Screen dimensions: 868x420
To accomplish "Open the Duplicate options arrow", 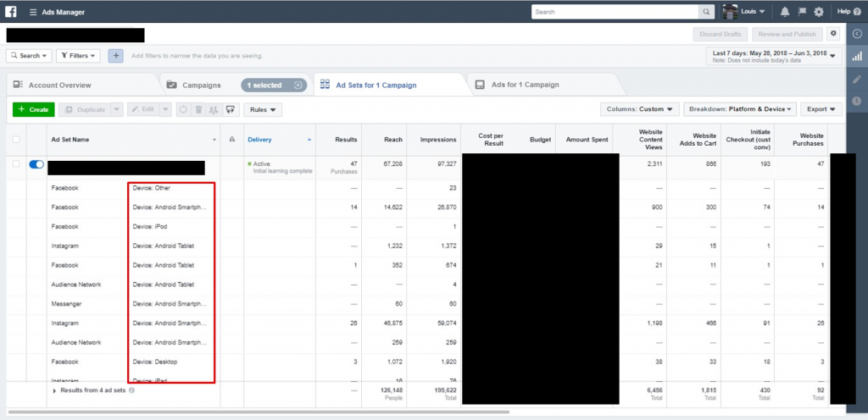I will click(x=116, y=109).
